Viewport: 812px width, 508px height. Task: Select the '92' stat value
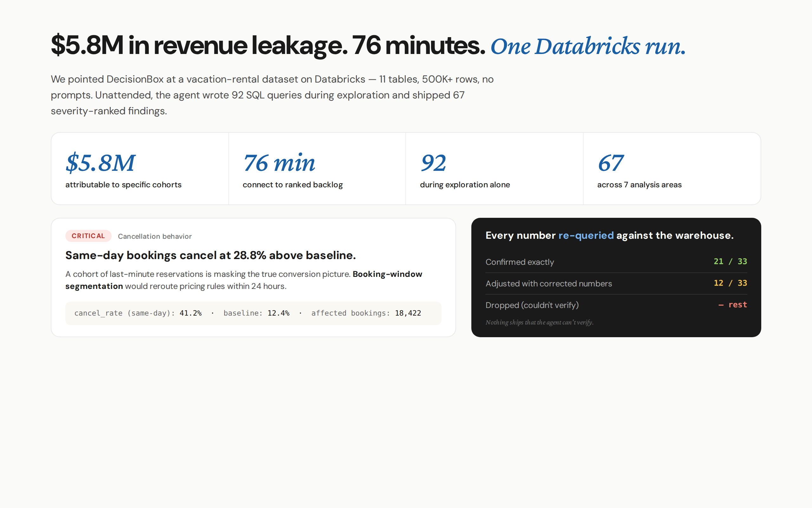(433, 163)
